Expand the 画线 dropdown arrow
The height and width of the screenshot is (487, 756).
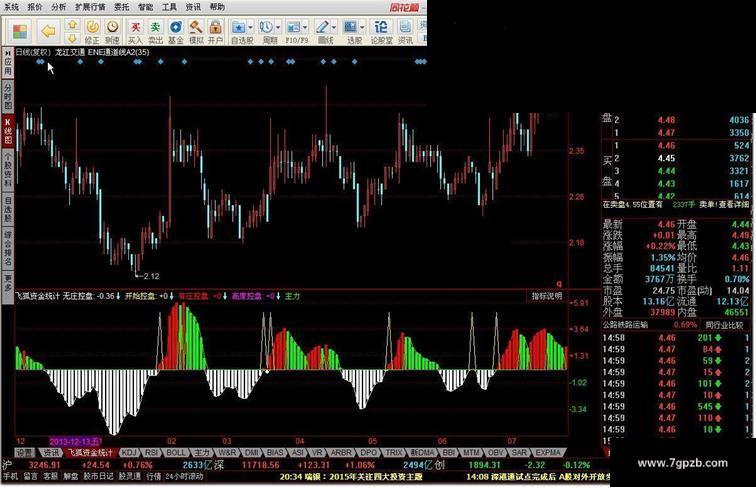pyautogui.click(x=334, y=27)
